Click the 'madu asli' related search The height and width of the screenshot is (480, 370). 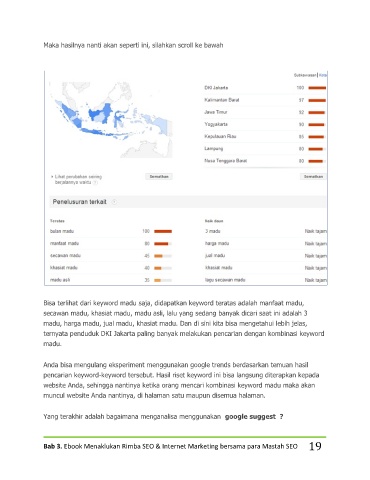tap(60, 280)
